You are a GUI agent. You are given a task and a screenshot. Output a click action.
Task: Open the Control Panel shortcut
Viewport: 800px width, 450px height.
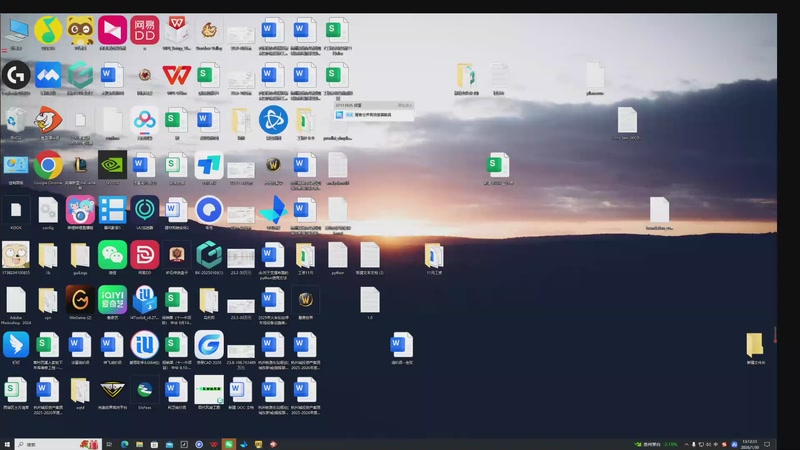pos(16,167)
